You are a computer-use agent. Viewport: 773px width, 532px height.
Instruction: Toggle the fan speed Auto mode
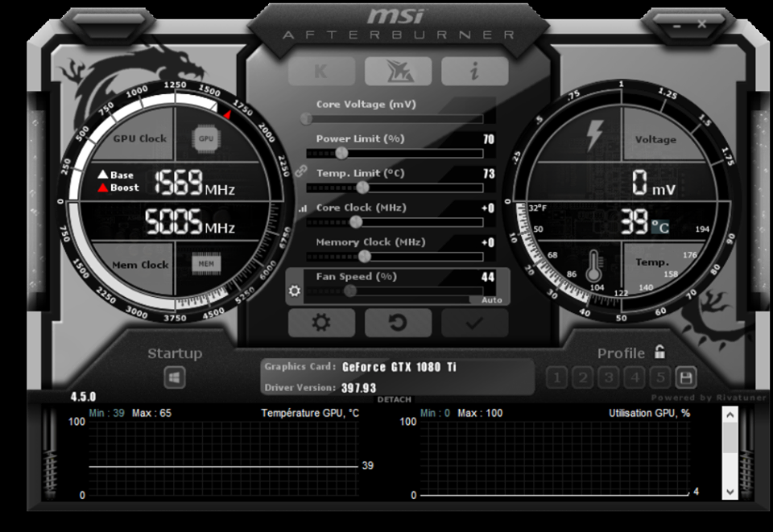pos(491,300)
